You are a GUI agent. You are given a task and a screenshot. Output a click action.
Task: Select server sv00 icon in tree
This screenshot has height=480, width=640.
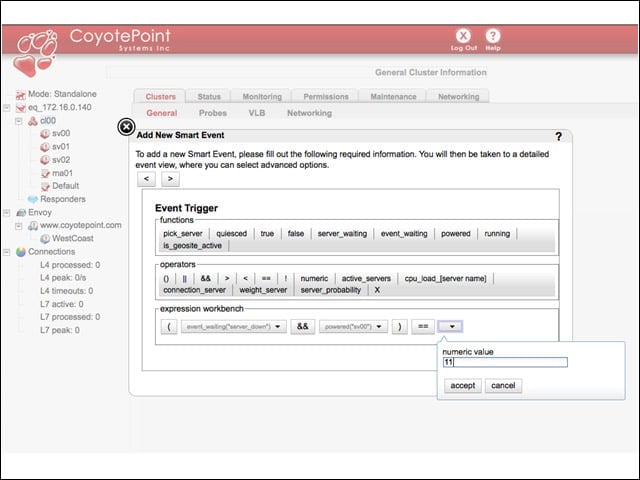click(x=44, y=133)
